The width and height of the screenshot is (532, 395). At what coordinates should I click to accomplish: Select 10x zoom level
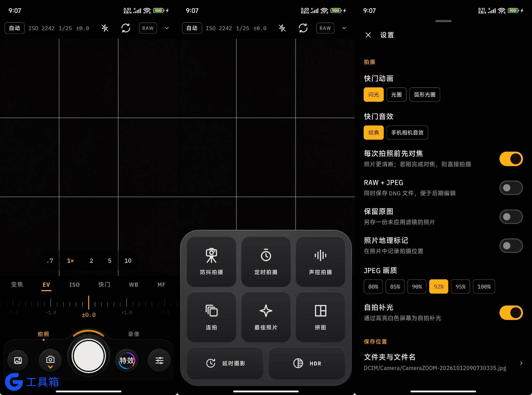128,261
